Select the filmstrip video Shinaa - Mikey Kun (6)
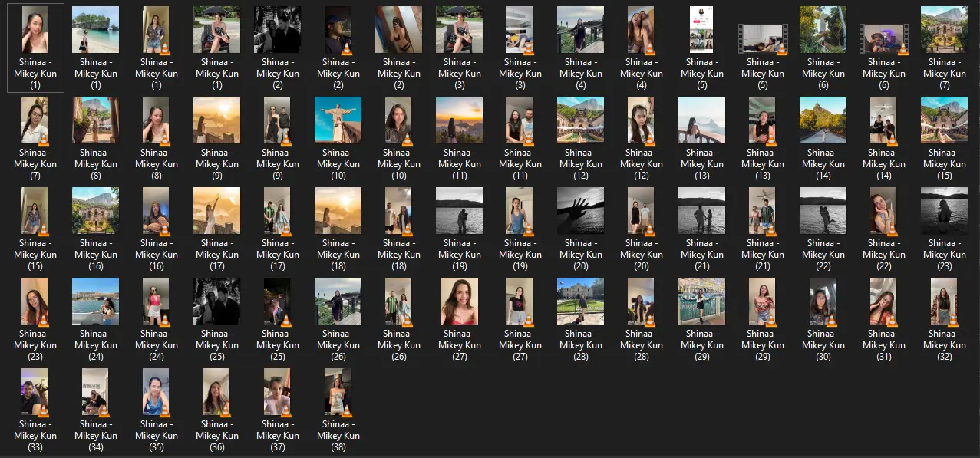 click(884, 39)
